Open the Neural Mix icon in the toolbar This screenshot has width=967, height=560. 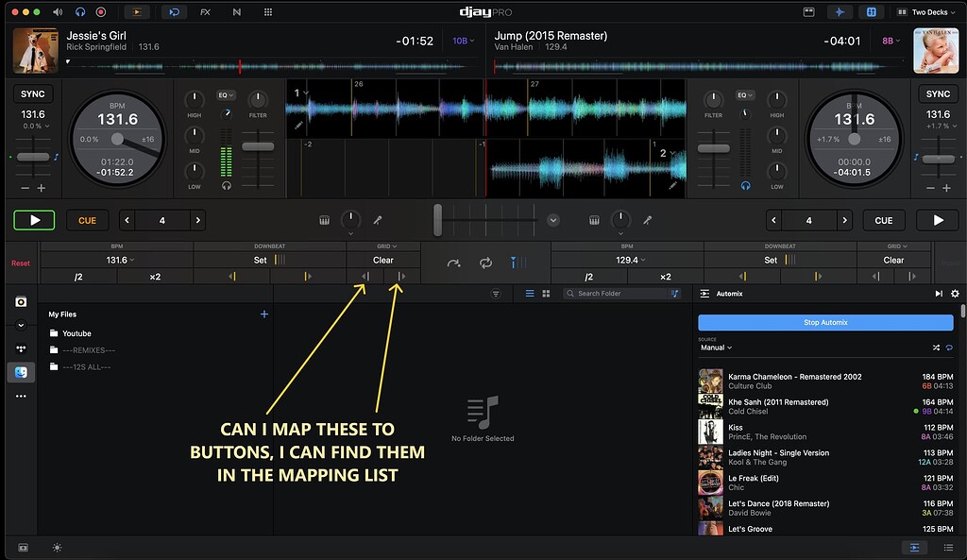[236, 11]
